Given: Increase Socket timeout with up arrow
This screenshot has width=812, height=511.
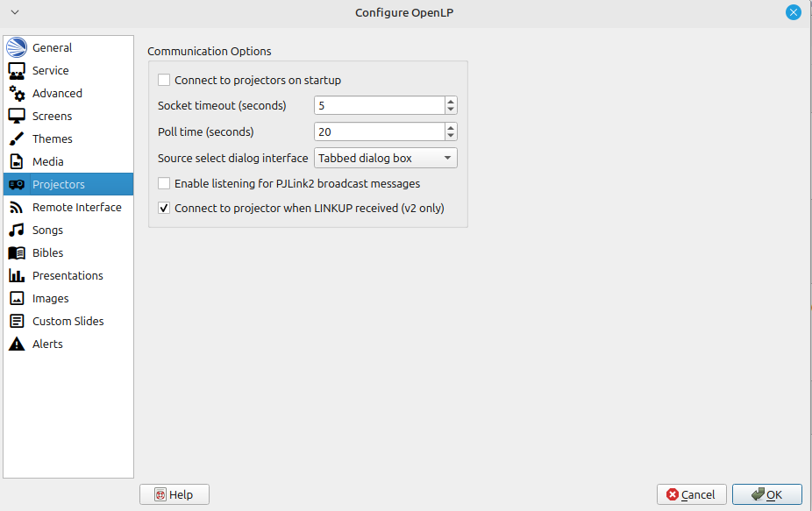Looking at the screenshot, I should 451,102.
